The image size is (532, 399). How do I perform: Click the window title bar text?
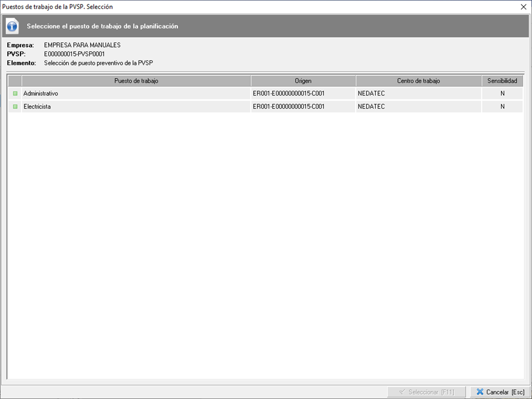[x=58, y=7]
